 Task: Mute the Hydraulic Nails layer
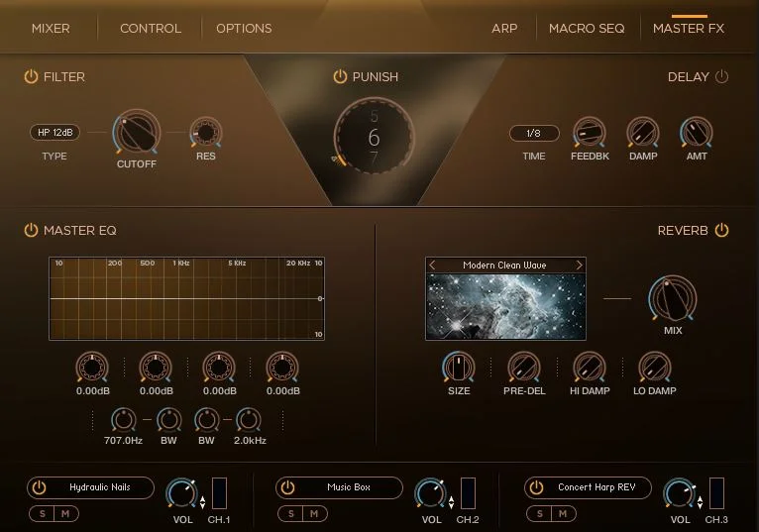pyautogui.click(x=65, y=513)
